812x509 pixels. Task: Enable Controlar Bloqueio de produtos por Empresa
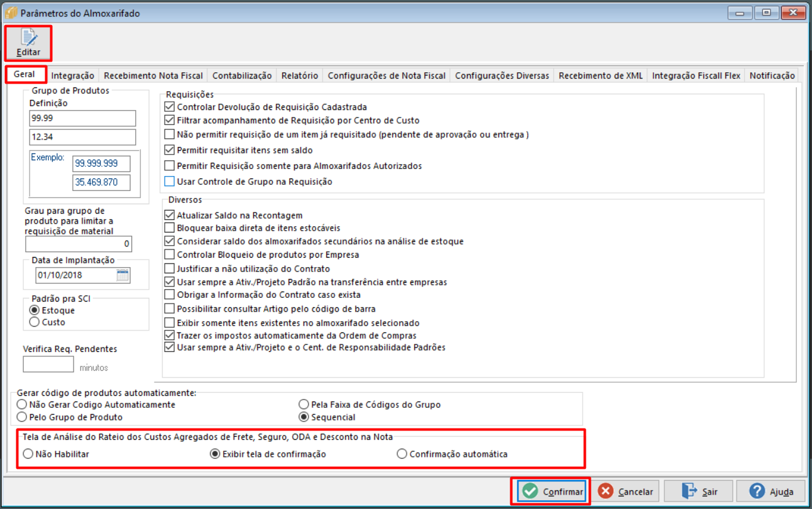[169, 255]
